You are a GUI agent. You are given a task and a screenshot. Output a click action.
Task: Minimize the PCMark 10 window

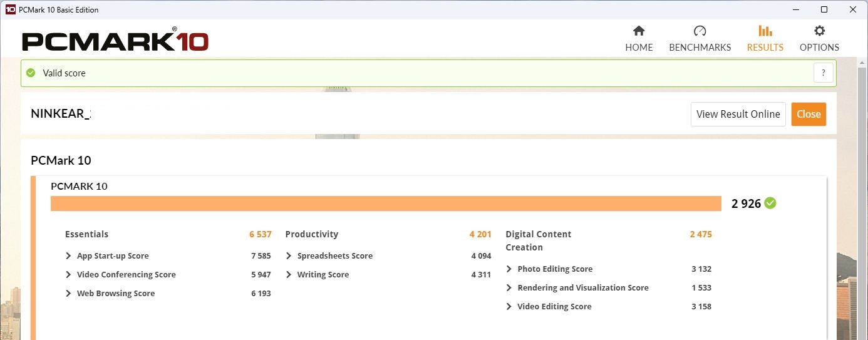795,9
